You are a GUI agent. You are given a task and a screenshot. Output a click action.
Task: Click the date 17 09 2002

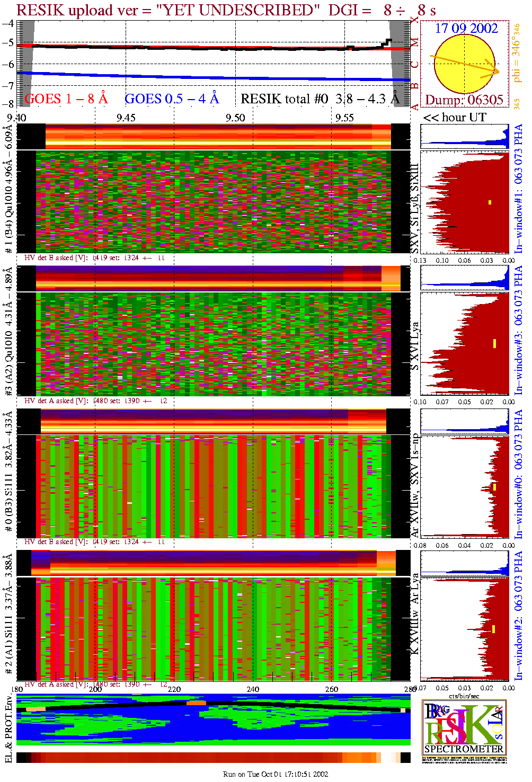point(466,29)
